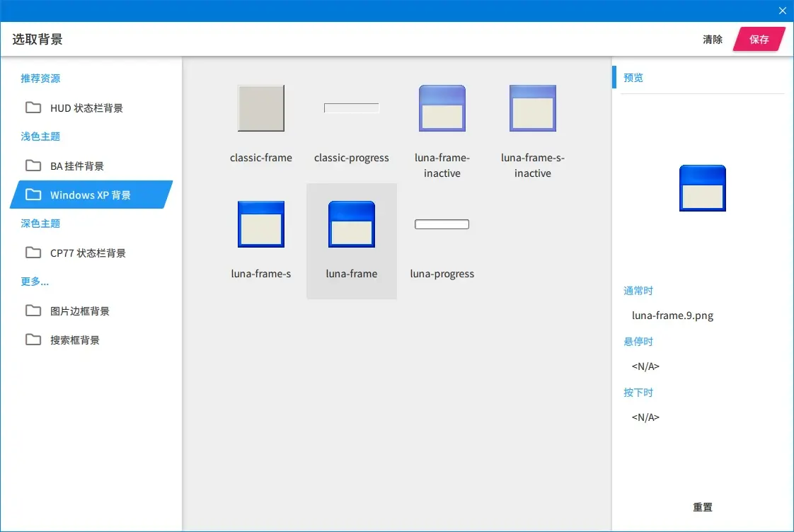Select the classic-frame background thumbnail

[261, 108]
